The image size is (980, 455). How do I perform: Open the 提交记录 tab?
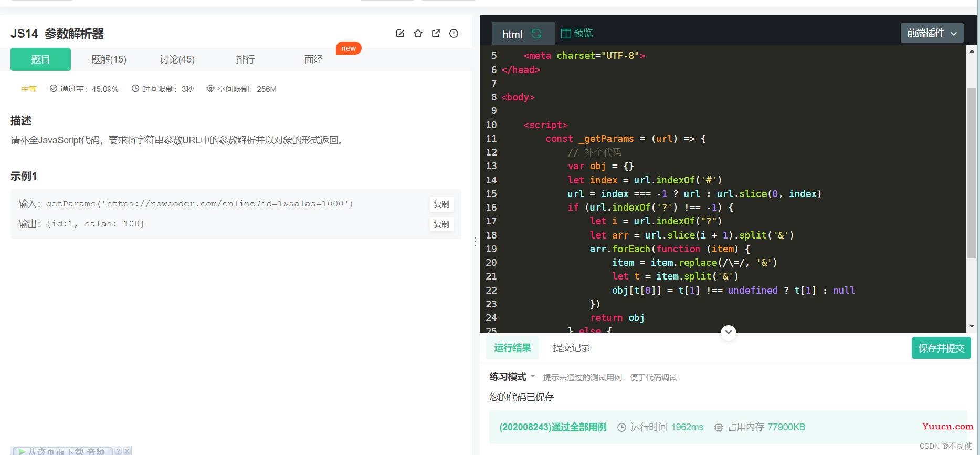coord(572,348)
